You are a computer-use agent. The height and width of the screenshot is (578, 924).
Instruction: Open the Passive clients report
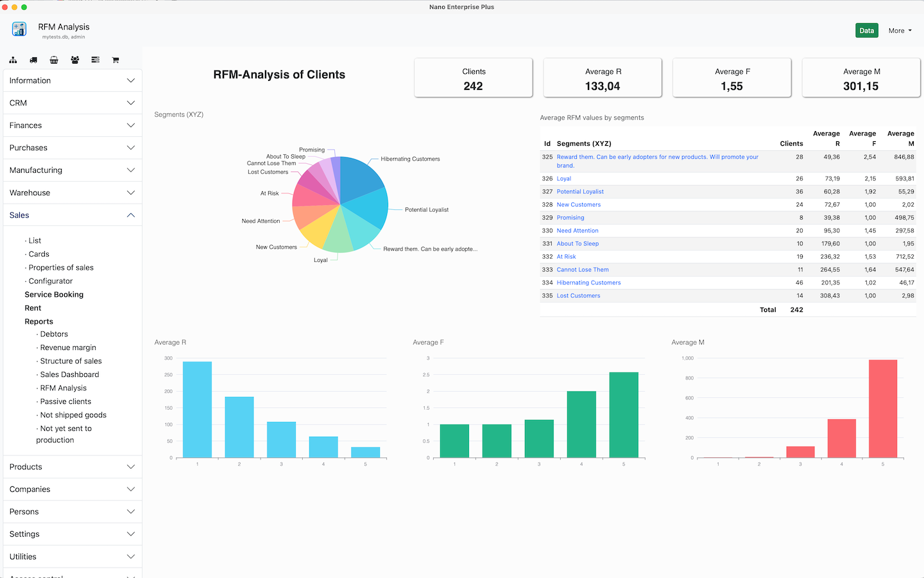click(x=65, y=401)
